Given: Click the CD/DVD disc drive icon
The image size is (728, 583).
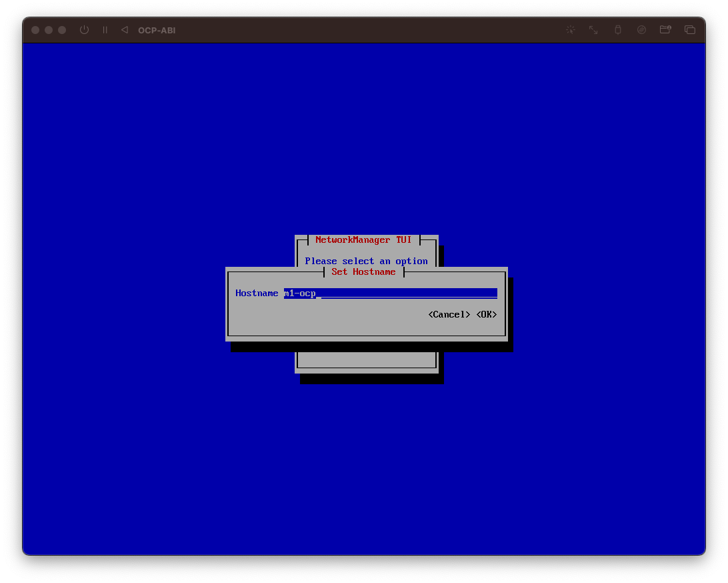Looking at the screenshot, I should pyautogui.click(x=641, y=30).
